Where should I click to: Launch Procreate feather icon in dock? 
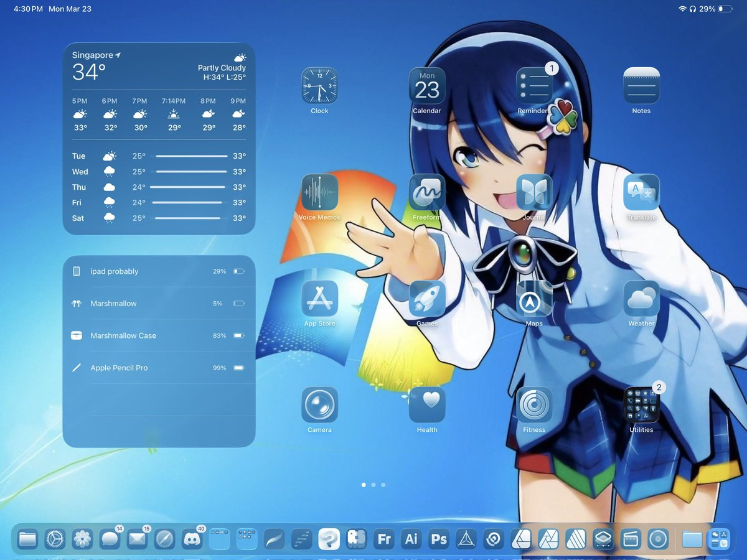(275, 539)
